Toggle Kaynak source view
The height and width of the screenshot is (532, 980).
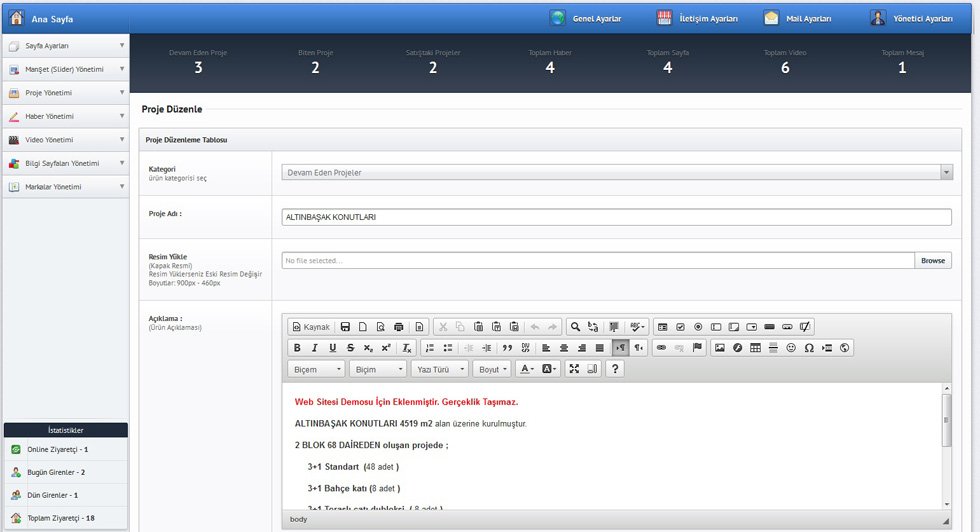pos(311,327)
